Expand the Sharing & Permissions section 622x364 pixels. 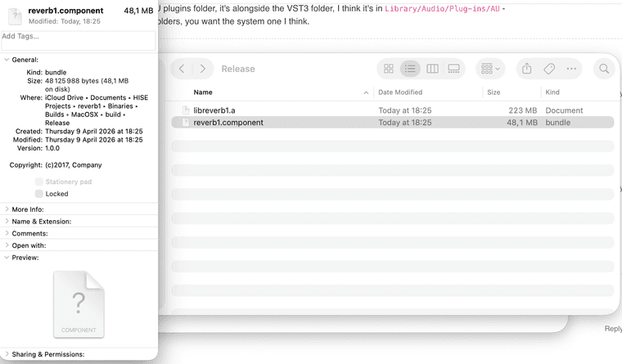tap(7, 354)
